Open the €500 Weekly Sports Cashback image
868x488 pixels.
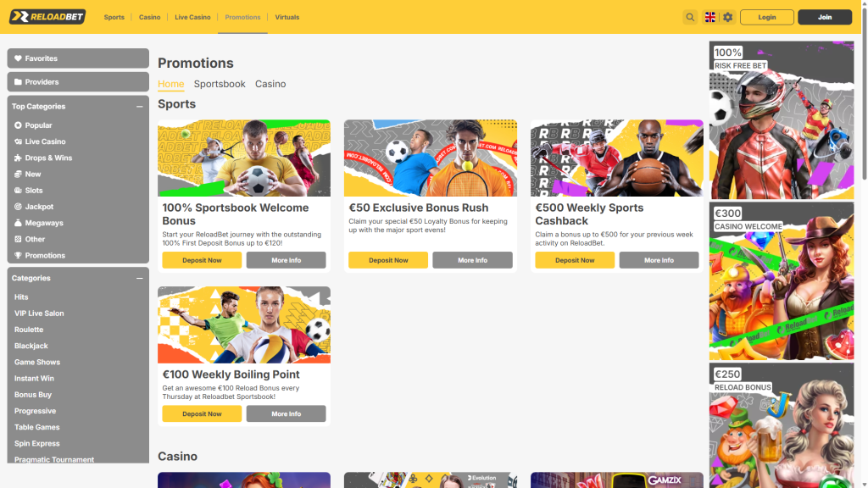click(617, 158)
